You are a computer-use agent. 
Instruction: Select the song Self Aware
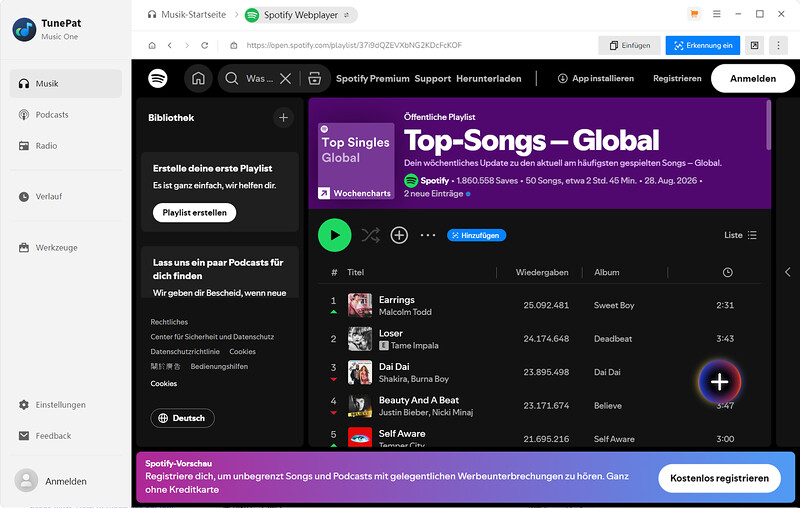402,434
